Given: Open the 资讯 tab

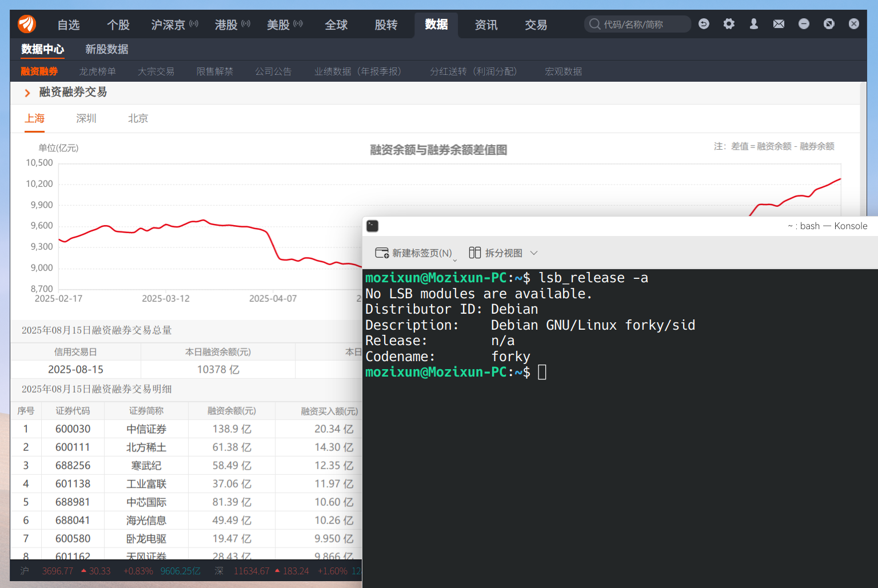Looking at the screenshot, I should click(486, 25).
